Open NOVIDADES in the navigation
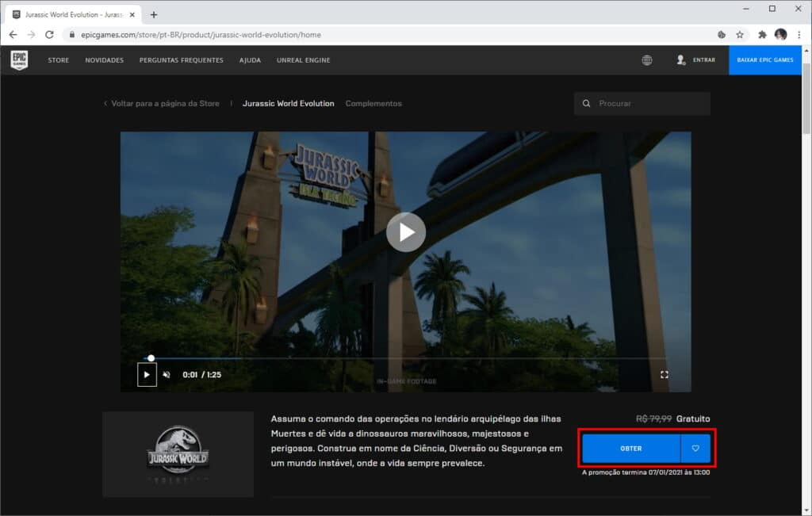 click(x=105, y=60)
